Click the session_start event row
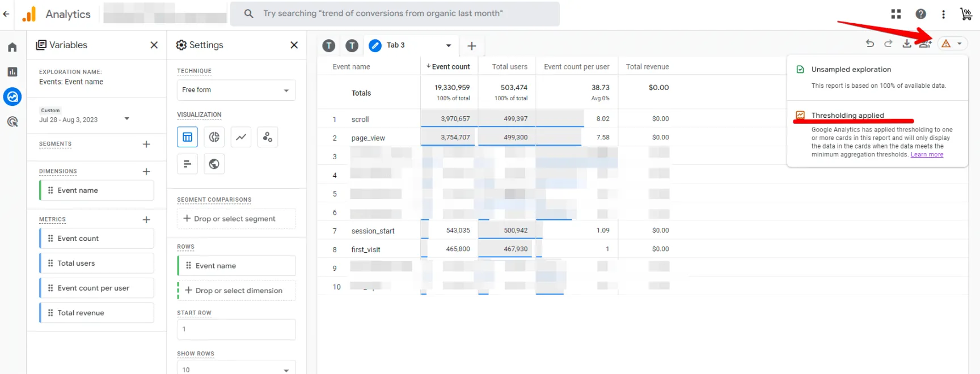Viewport: 980px width, 374px height. (373, 231)
